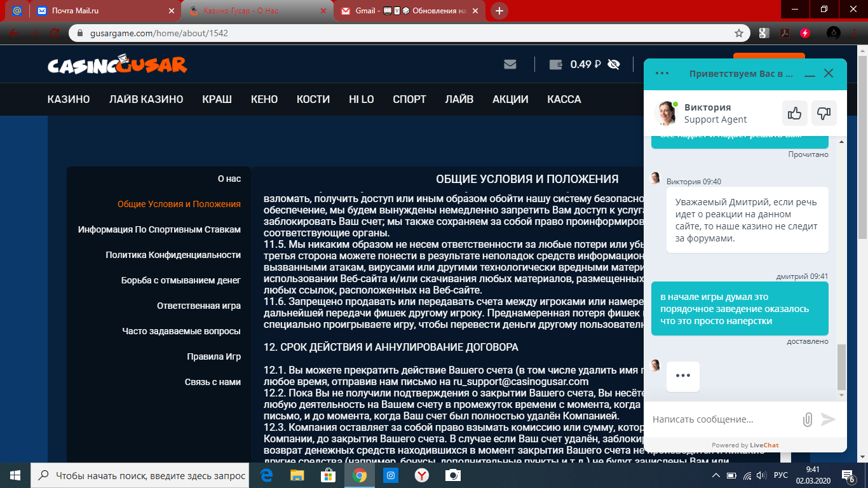Click the chat message input field

click(x=724, y=419)
